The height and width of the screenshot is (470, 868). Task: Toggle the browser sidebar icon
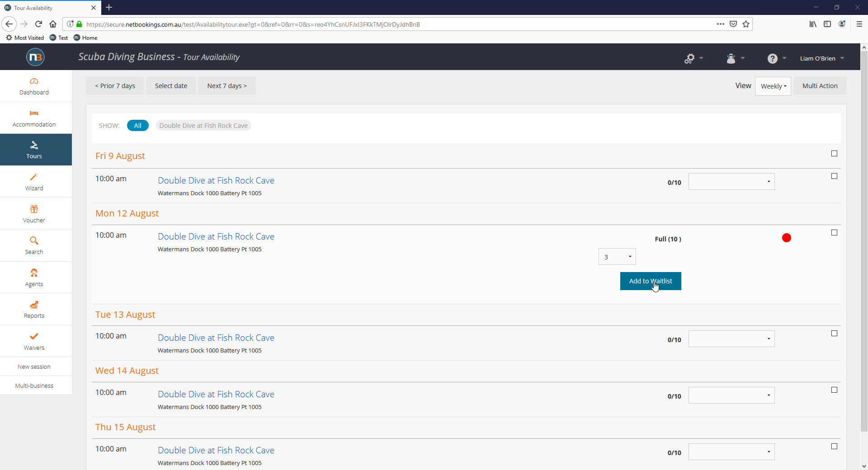pyautogui.click(x=827, y=24)
